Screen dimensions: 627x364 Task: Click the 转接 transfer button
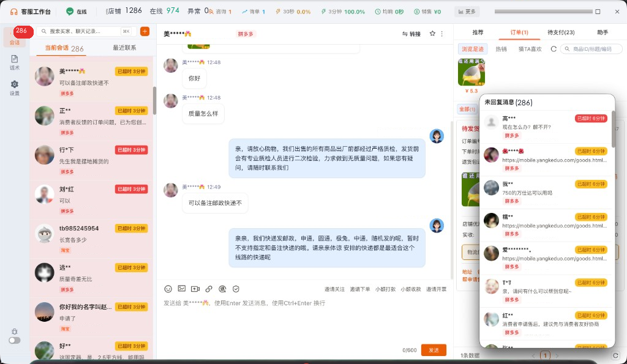[411, 34]
